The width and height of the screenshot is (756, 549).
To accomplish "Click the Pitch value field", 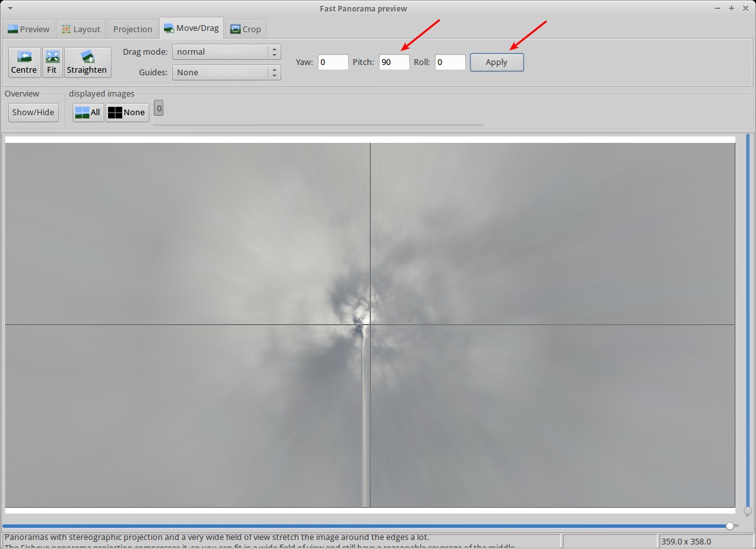I will click(394, 62).
